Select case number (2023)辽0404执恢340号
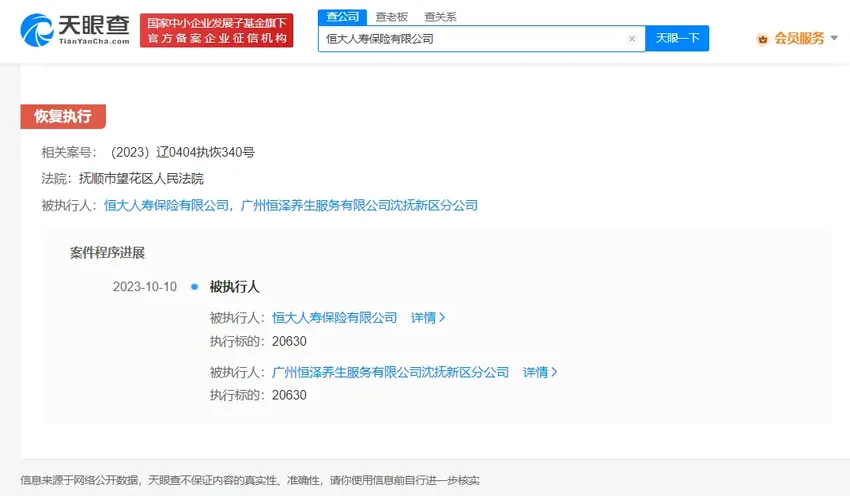The height and width of the screenshot is (496, 850). click(x=183, y=152)
